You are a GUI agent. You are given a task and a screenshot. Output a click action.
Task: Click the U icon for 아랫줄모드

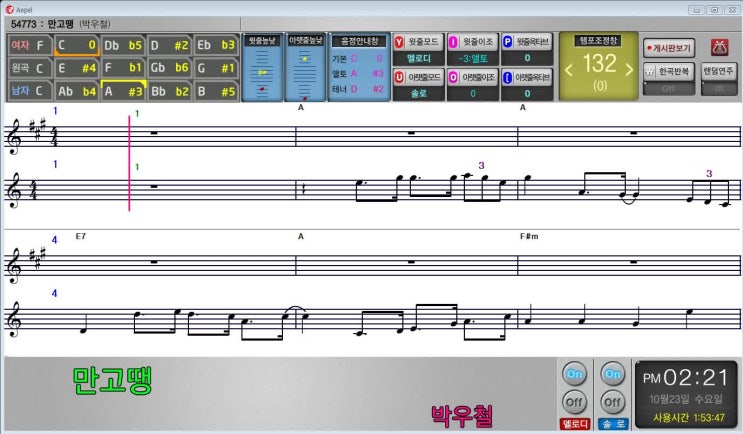tap(400, 77)
